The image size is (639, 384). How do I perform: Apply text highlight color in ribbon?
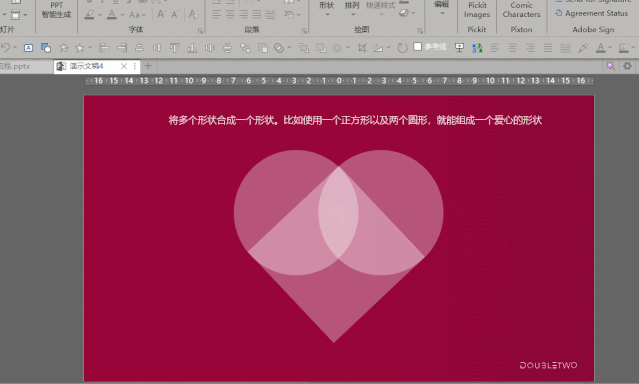pos(89,15)
